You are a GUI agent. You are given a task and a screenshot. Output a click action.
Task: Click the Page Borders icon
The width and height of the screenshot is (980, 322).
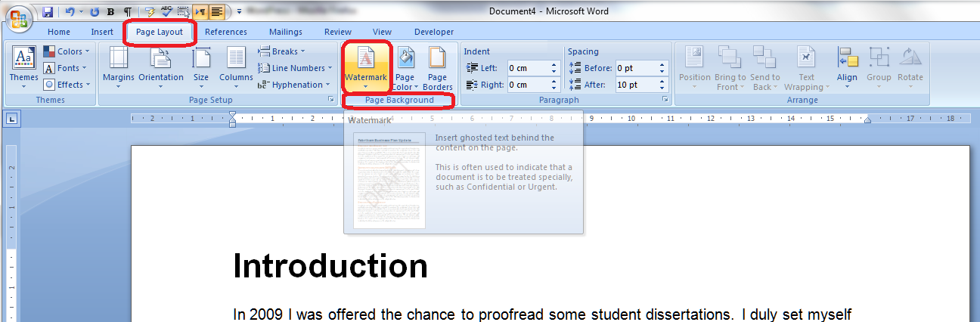coord(437,67)
